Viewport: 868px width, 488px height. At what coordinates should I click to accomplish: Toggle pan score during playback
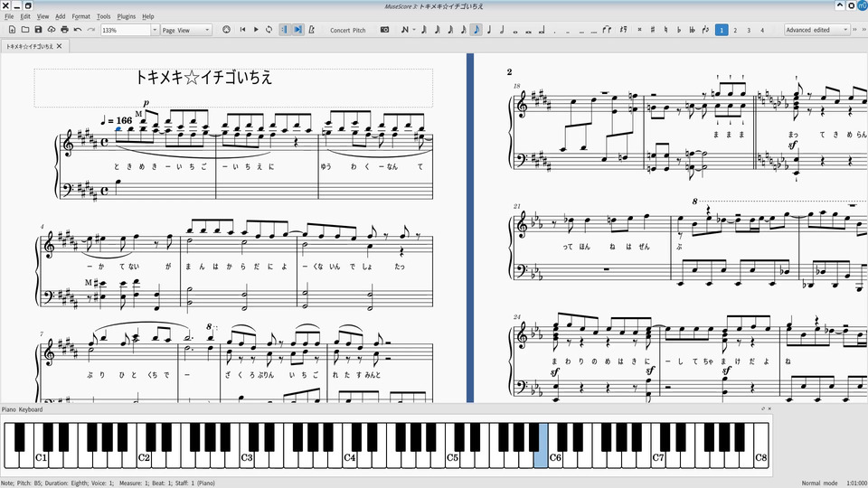(297, 30)
